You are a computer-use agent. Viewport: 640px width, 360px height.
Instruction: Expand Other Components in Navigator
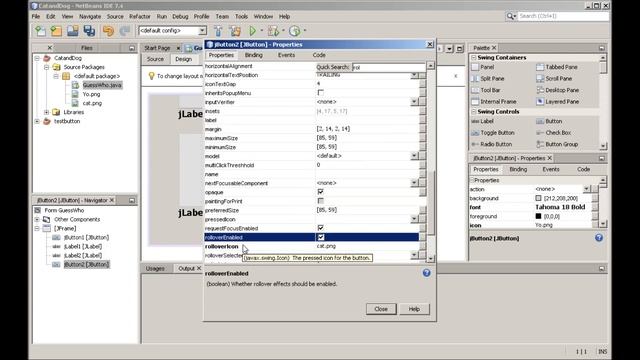coord(37,219)
